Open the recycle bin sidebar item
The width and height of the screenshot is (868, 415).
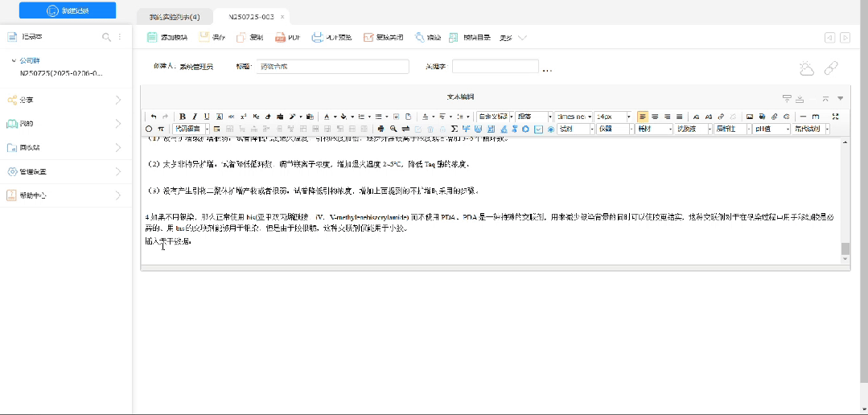point(66,148)
